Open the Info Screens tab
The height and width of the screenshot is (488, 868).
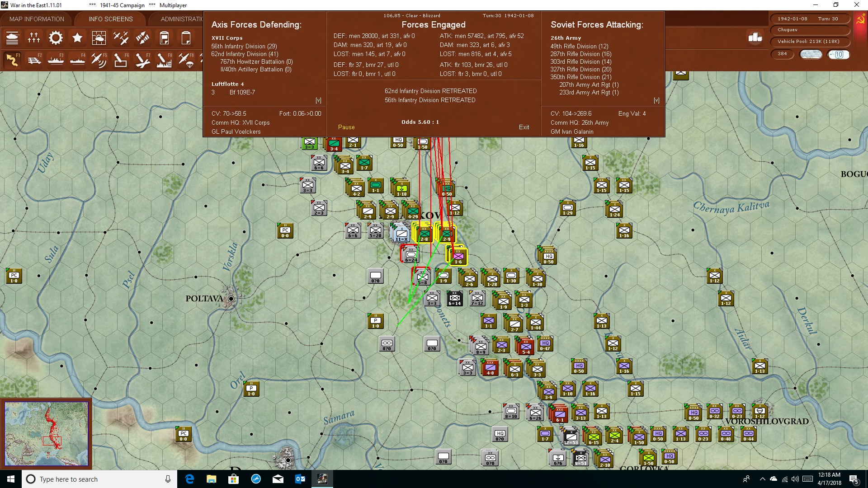111,19
